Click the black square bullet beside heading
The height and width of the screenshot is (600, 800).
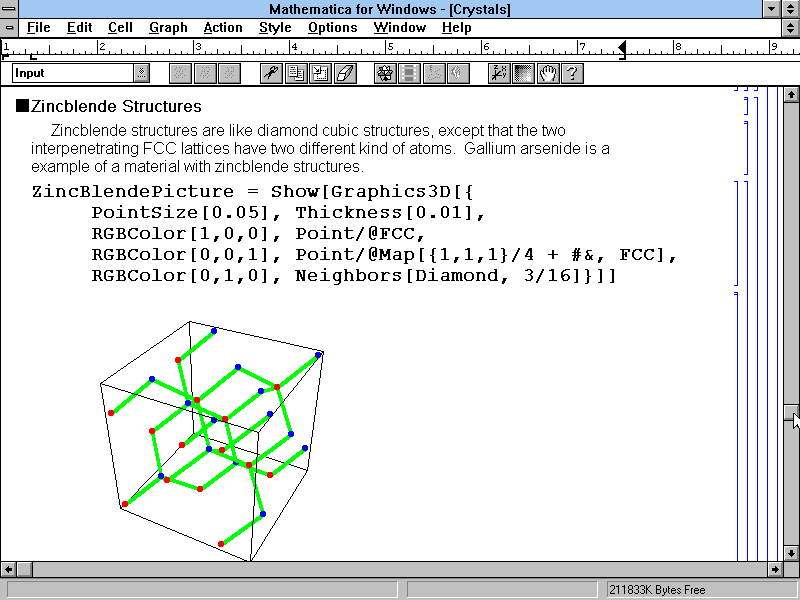(x=22, y=106)
